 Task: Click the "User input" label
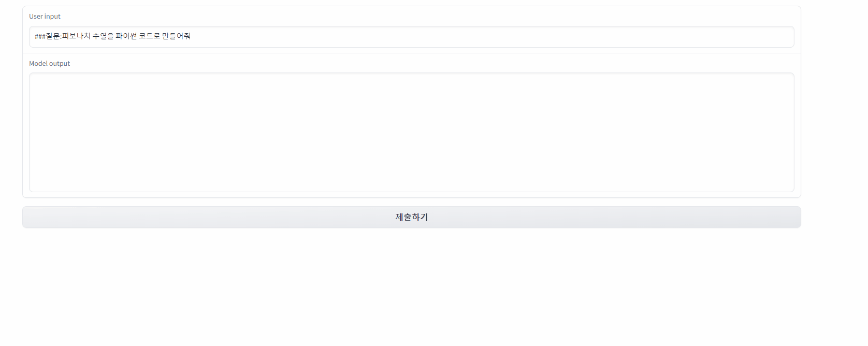[x=45, y=17]
